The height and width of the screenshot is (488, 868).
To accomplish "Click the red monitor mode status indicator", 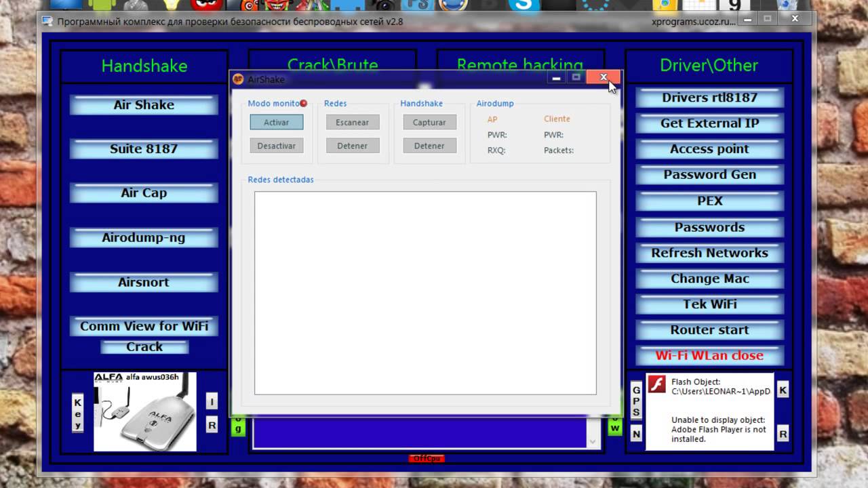I will 304,104.
